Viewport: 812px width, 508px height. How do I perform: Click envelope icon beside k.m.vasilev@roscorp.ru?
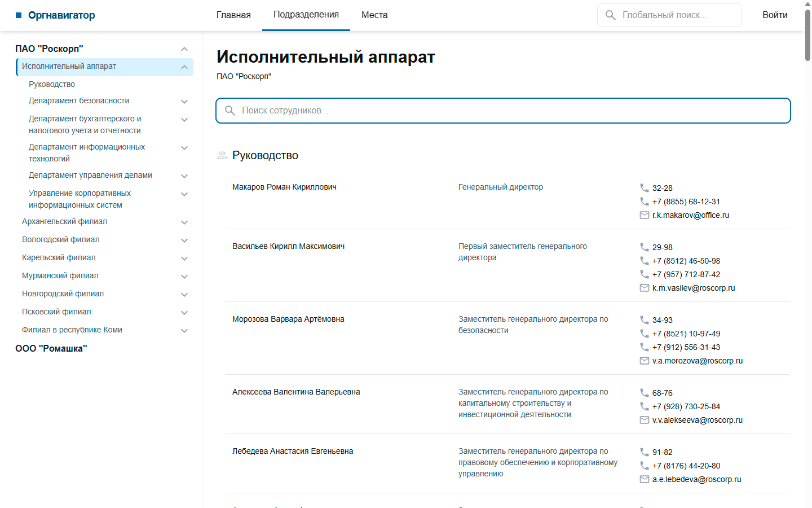point(645,288)
